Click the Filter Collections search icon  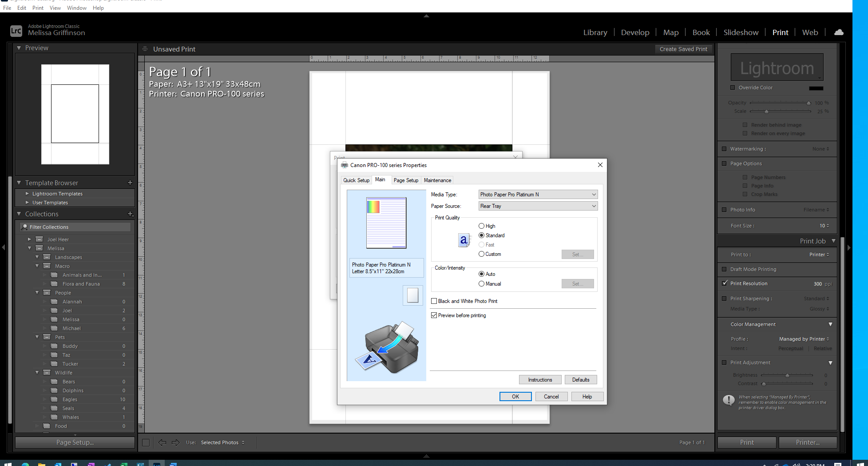[x=25, y=227]
